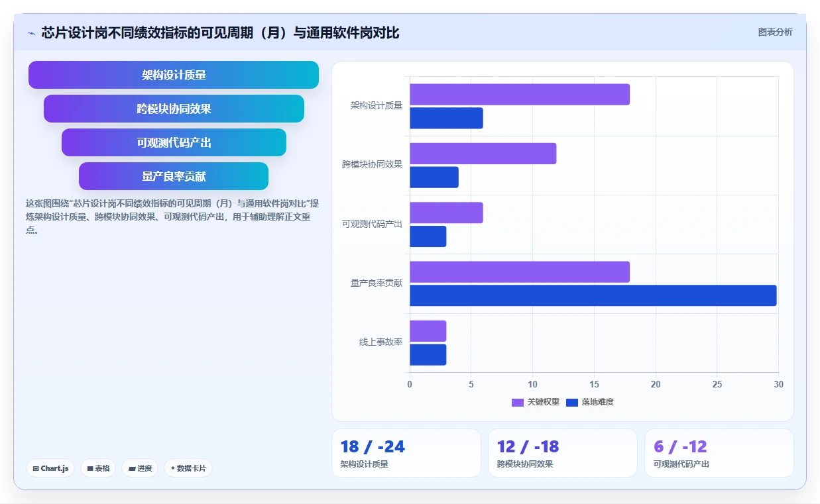
Task: Click the x-axis tick label 15
Action: coord(594,384)
